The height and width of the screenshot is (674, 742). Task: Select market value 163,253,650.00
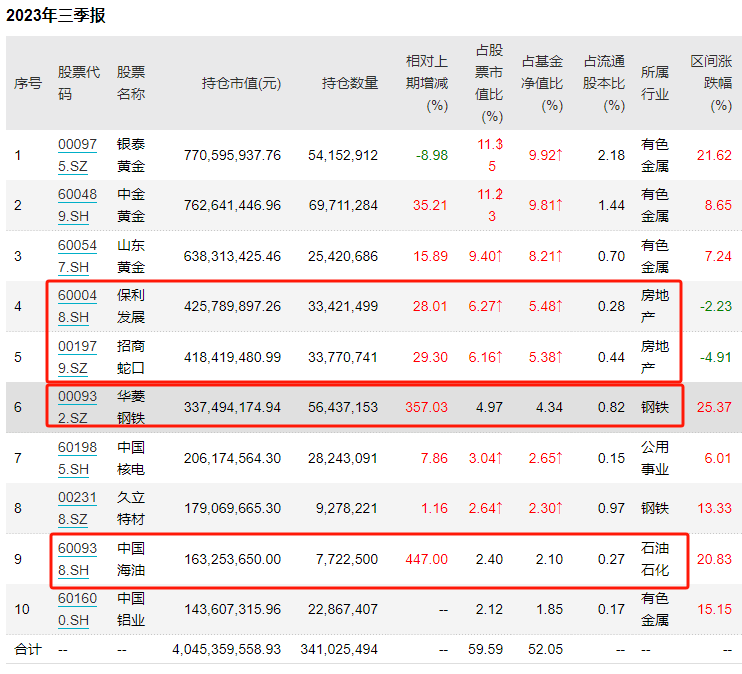[x=232, y=559]
